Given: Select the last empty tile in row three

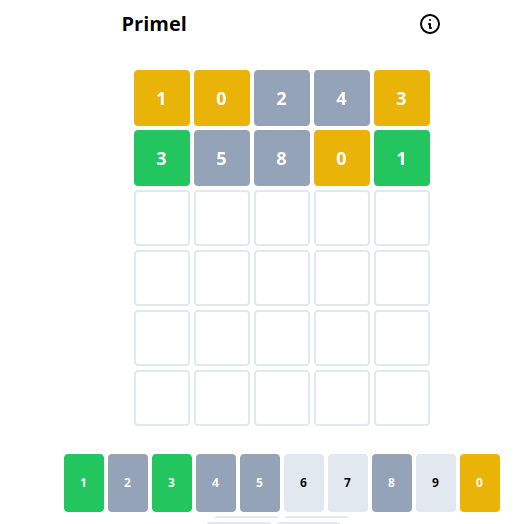Looking at the screenshot, I should 402,218.
